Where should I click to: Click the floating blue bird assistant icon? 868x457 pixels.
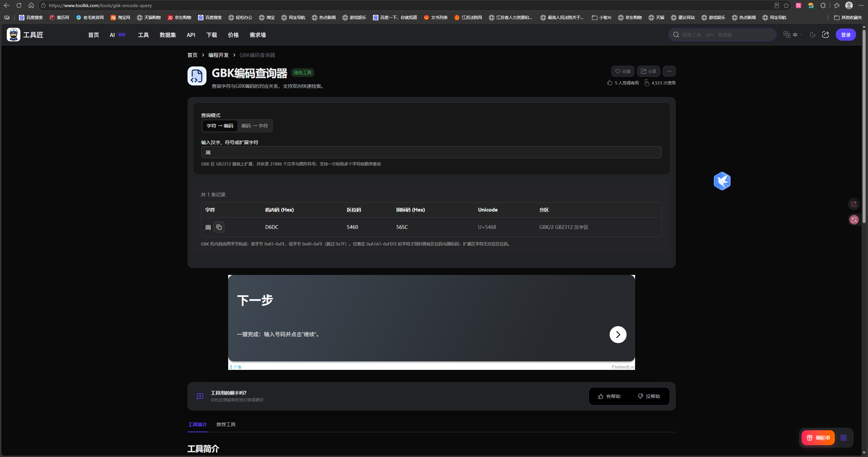pos(722,181)
